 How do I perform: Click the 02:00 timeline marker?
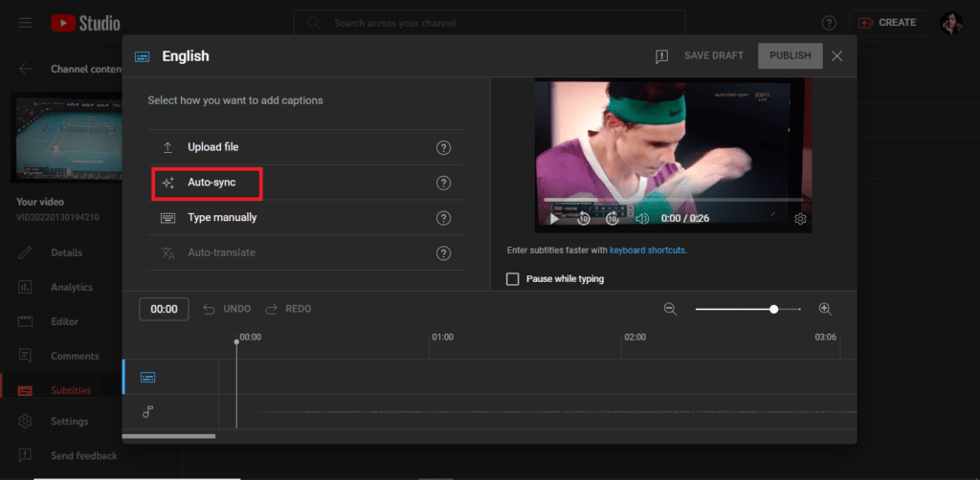coord(635,338)
